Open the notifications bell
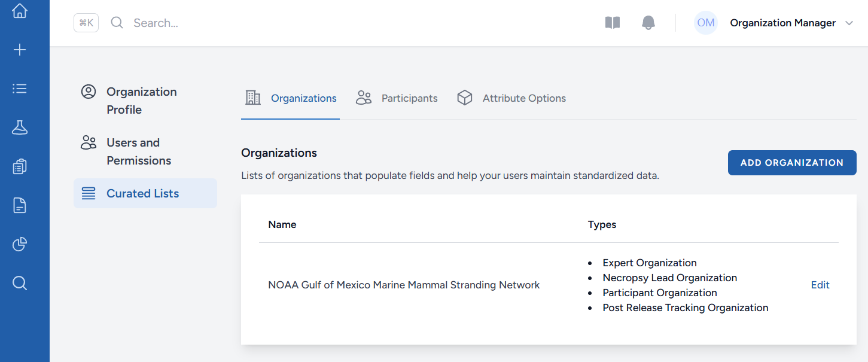 coord(648,23)
